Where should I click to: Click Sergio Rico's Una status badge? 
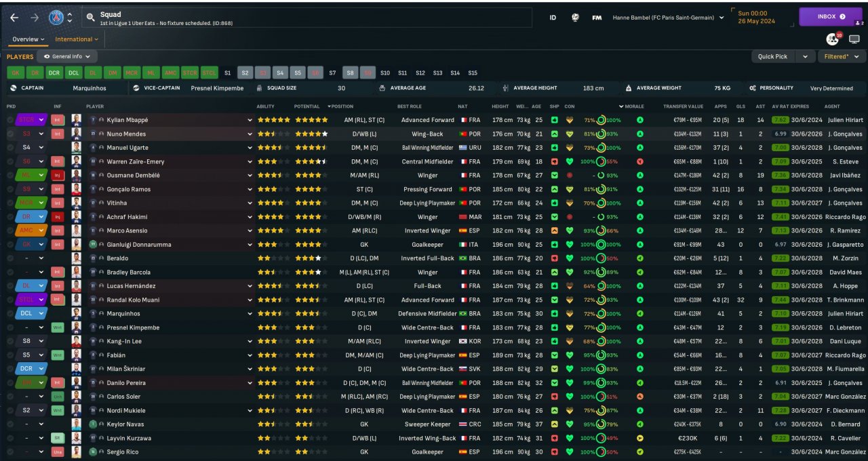[58, 452]
